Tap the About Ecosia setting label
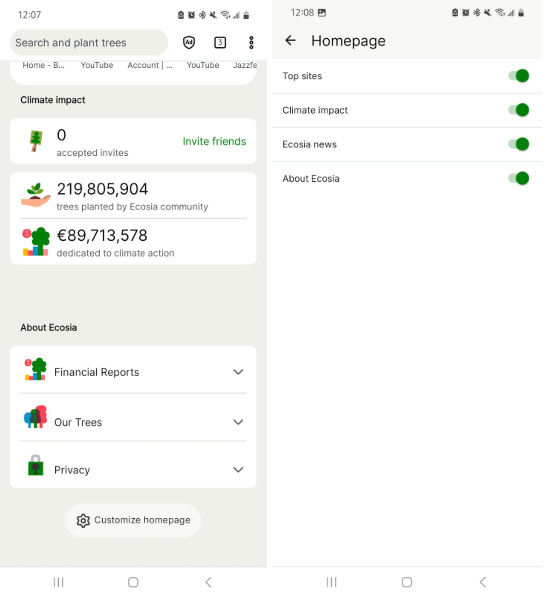 (311, 179)
